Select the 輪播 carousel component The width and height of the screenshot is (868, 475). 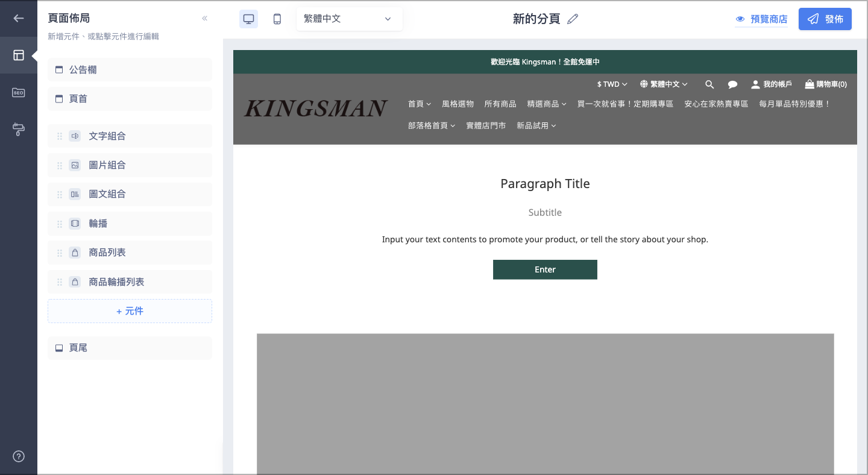coord(130,224)
